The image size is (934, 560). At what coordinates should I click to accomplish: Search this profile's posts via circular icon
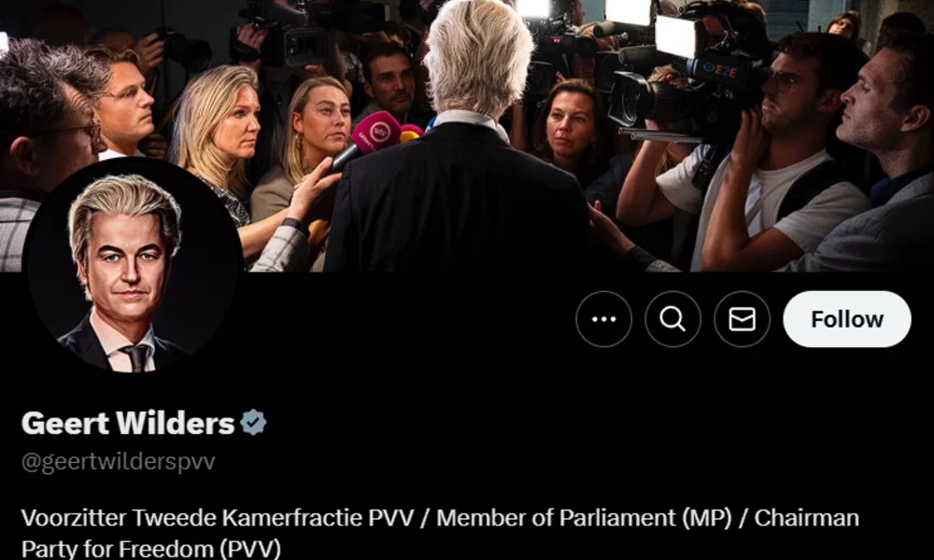coord(672,319)
